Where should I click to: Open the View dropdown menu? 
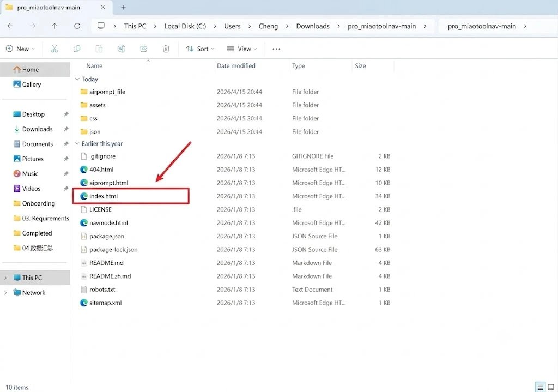tap(242, 49)
